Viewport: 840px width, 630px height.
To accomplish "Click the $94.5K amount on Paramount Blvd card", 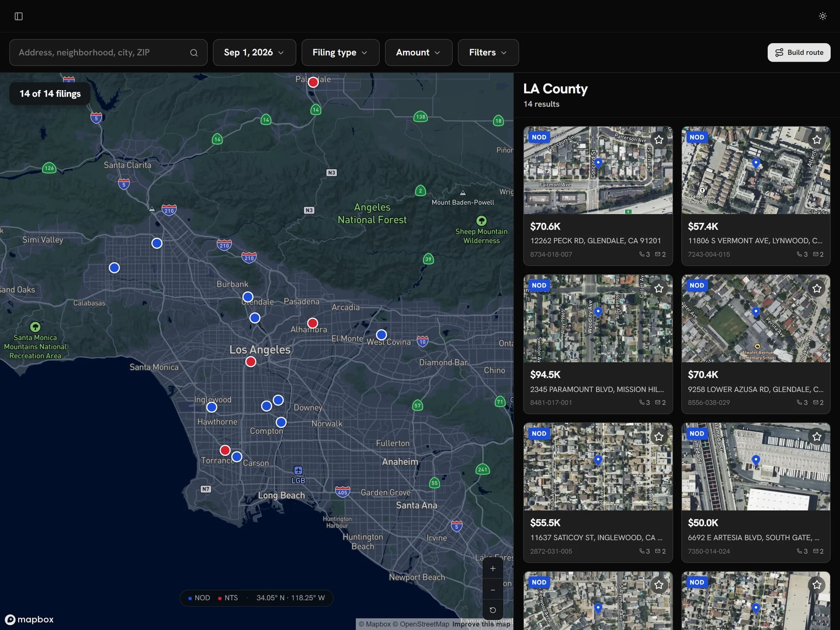I will pos(545,375).
